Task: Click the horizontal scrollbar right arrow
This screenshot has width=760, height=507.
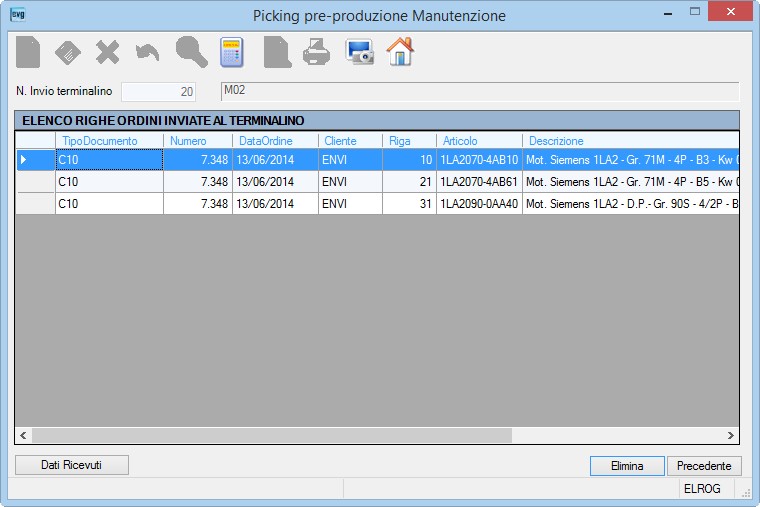Action: point(730,435)
